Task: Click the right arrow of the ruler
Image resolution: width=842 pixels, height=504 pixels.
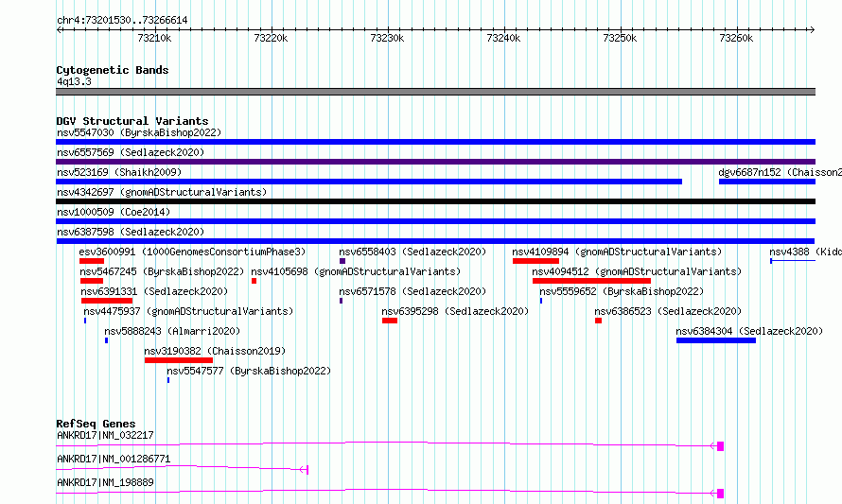Action: (812, 29)
